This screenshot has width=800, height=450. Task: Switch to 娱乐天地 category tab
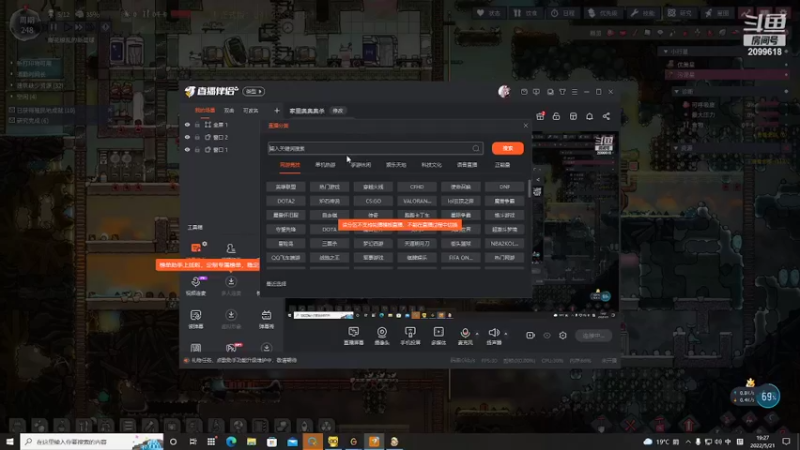[396, 165]
